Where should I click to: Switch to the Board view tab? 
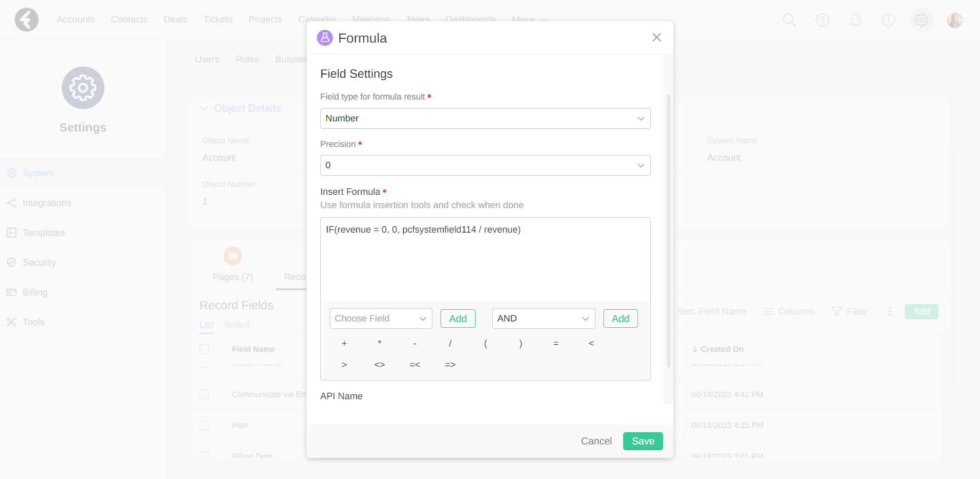point(237,325)
